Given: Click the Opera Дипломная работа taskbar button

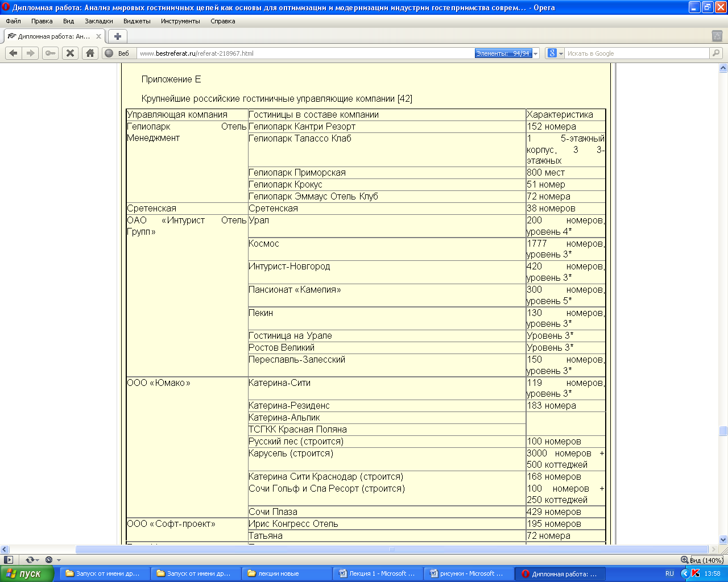Looking at the screenshot, I should click(559, 573).
